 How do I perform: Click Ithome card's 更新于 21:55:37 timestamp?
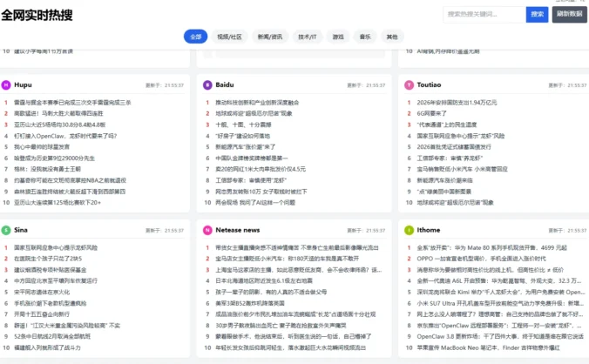coord(567,231)
